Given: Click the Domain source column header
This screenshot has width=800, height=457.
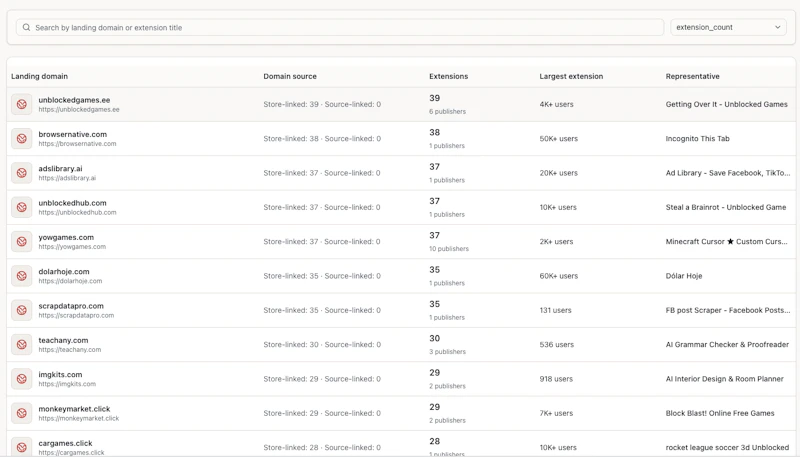Looking at the screenshot, I should [290, 77].
